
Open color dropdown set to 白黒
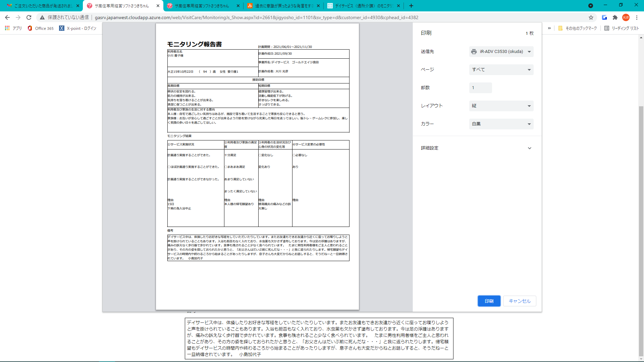point(501,124)
